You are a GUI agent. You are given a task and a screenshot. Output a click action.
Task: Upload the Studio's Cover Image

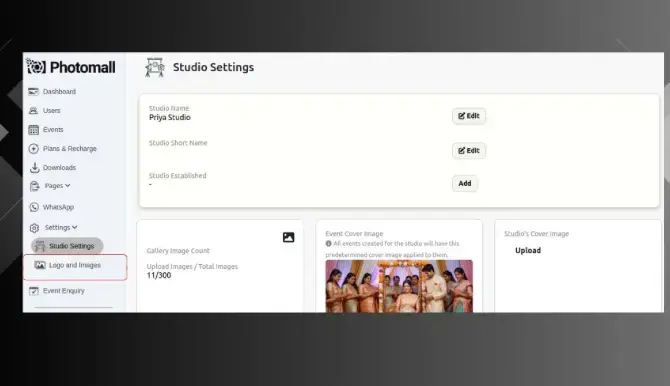[x=528, y=250]
